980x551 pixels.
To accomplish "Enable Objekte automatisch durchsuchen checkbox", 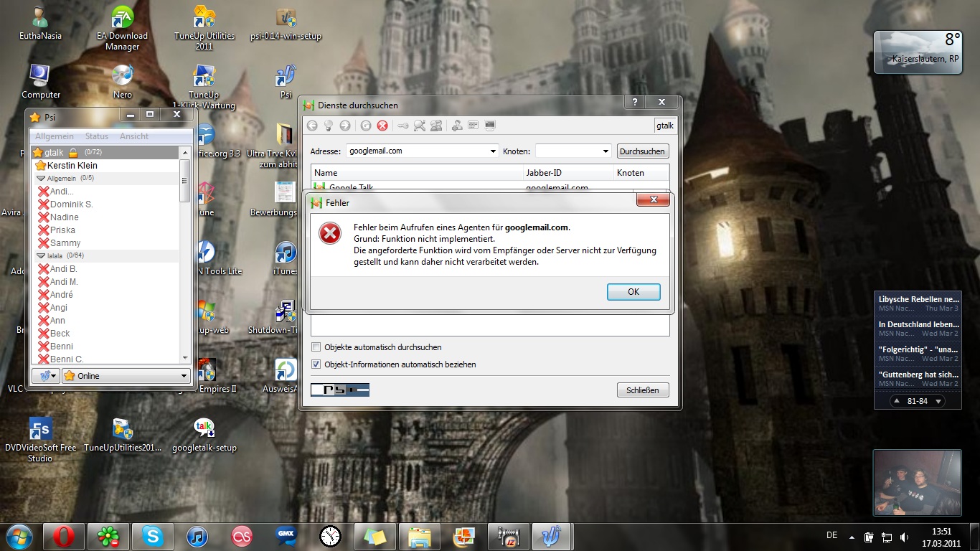I will pyautogui.click(x=316, y=347).
